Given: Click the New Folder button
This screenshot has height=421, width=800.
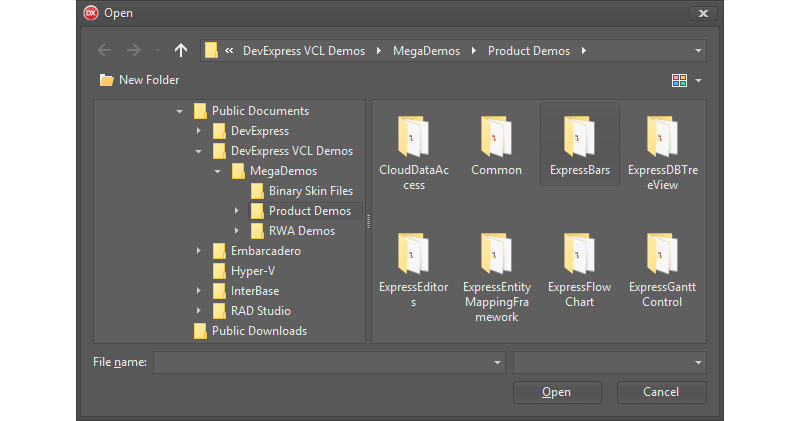Looking at the screenshot, I should (x=139, y=80).
